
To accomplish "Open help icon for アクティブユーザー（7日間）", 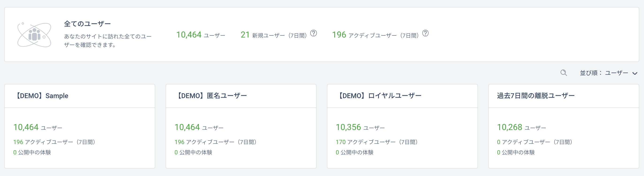I will pyautogui.click(x=425, y=33).
